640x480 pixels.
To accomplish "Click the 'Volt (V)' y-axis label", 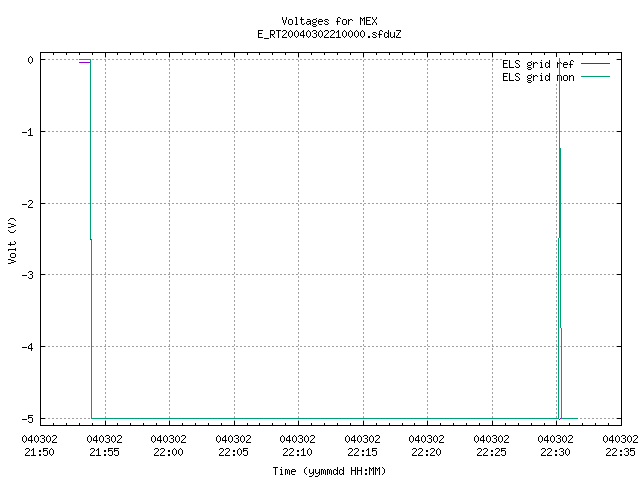I will (12, 240).
